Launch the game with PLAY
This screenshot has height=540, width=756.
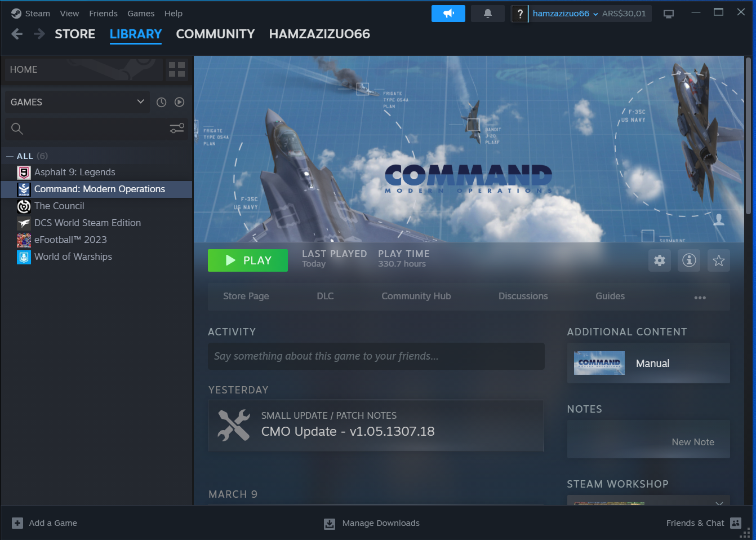248,260
